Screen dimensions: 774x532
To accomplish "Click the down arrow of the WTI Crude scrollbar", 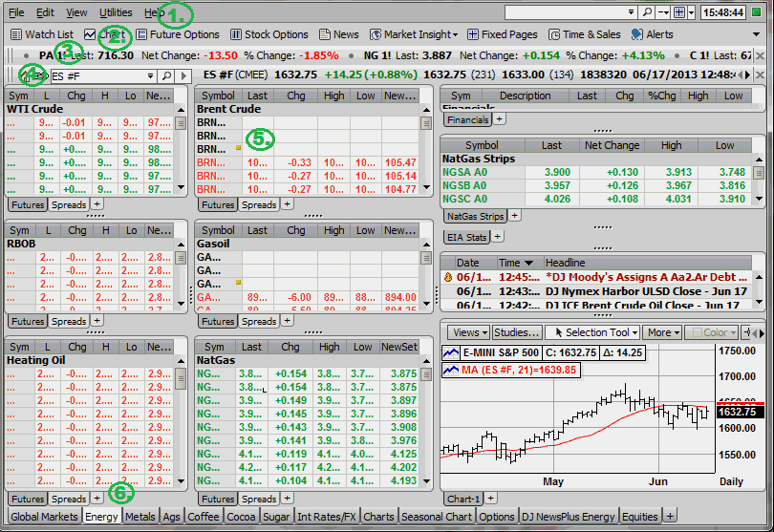I will click(181, 187).
